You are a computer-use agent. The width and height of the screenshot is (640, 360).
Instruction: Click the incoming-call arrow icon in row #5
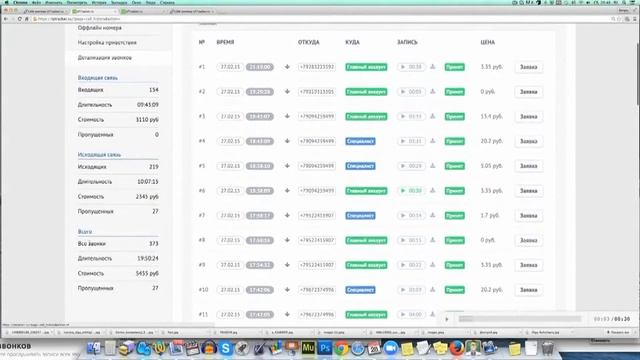[x=287, y=166]
